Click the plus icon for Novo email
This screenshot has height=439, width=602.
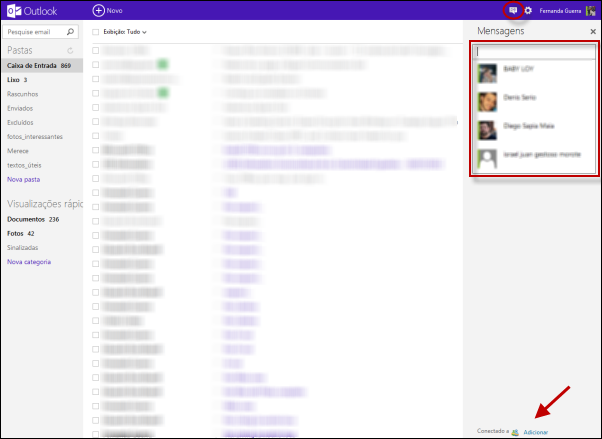pyautogui.click(x=98, y=10)
